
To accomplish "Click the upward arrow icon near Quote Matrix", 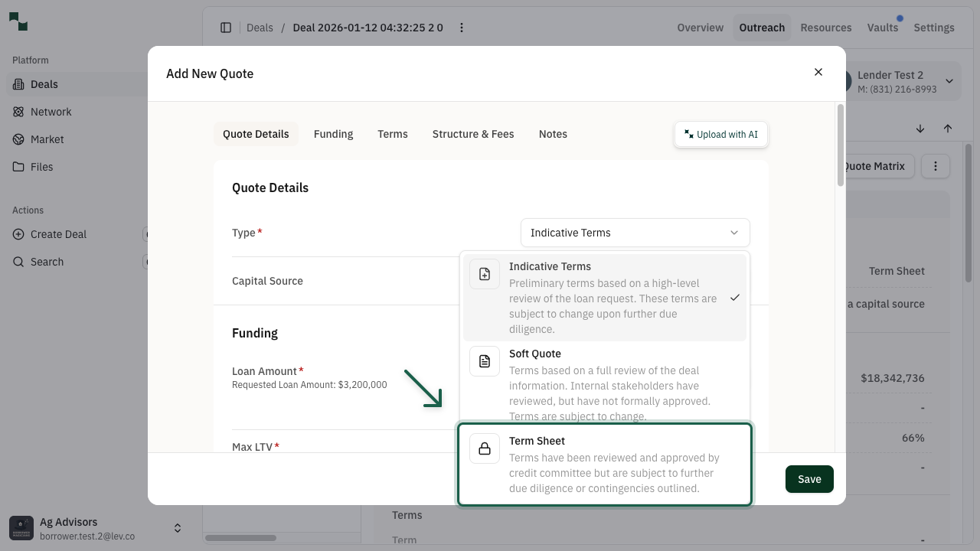I will point(948,129).
